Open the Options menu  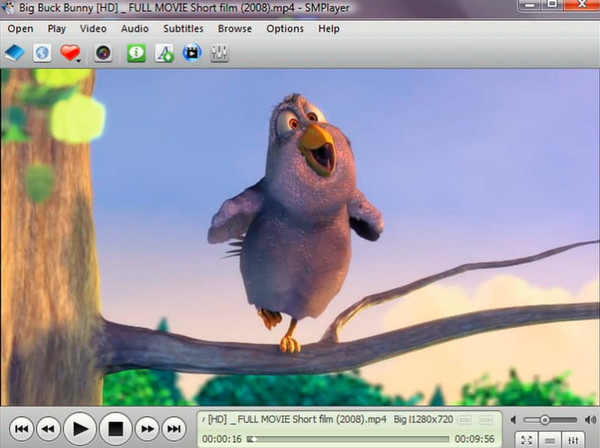tap(285, 29)
